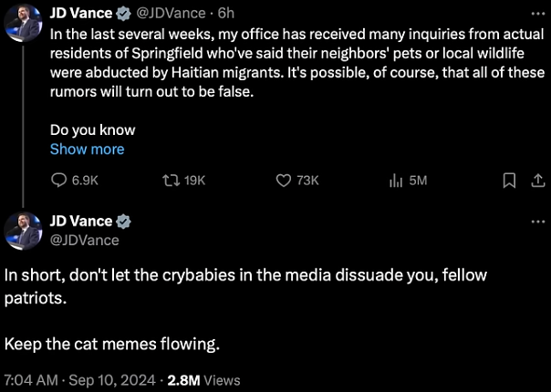Click the reply comment icon
The width and height of the screenshot is (551, 392).
point(58,181)
